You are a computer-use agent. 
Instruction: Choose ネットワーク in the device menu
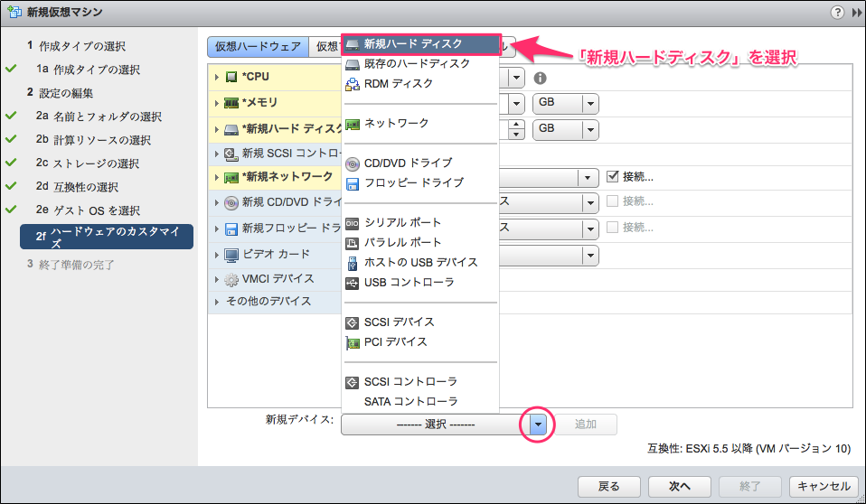click(x=420, y=123)
